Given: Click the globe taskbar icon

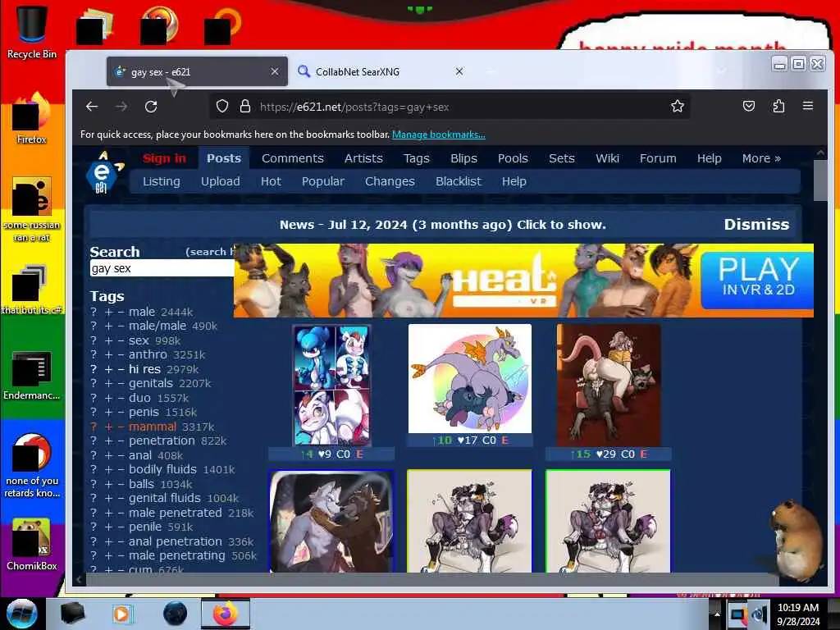Looking at the screenshot, I should tap(176, 614).
